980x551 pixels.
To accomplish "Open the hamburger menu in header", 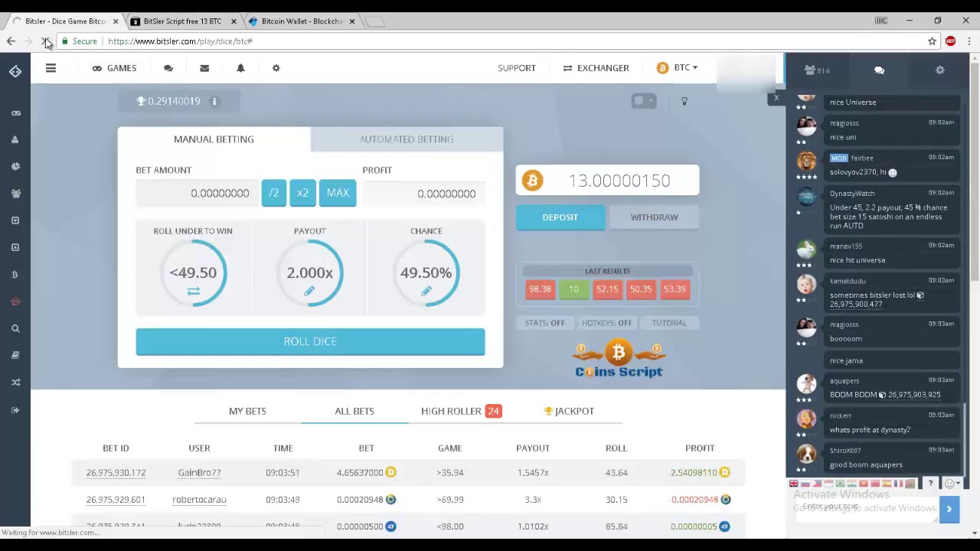I will [51, 68].
